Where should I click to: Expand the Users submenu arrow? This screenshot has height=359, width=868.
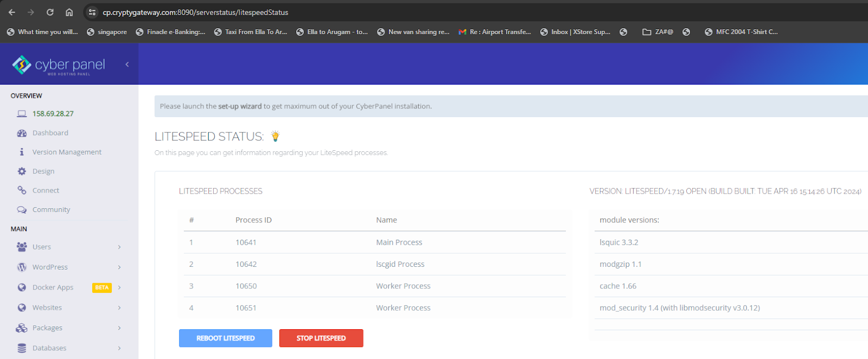point(119,247)
